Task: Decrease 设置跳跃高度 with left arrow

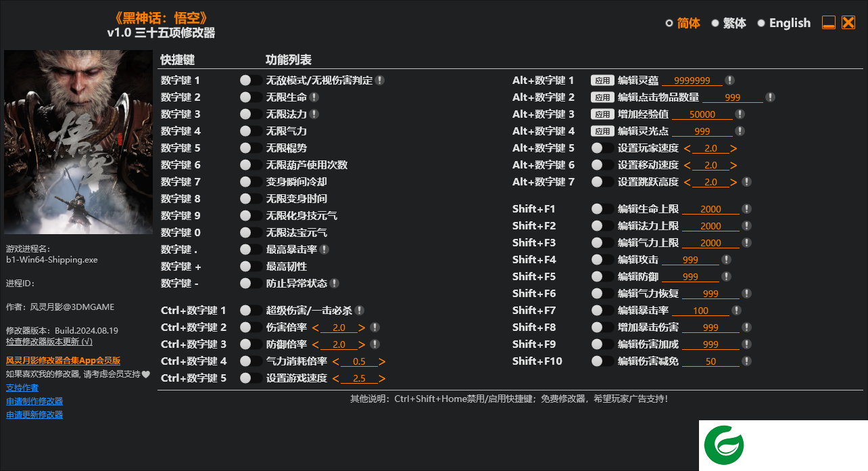Action: click(688, 182)
